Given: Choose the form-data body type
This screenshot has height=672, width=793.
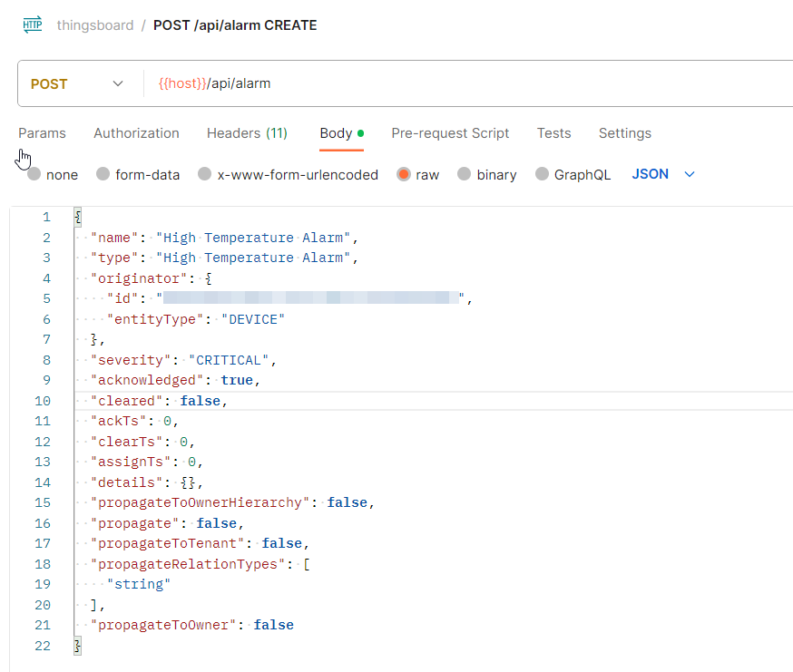Looking at the screenshot, I should 137,174.
